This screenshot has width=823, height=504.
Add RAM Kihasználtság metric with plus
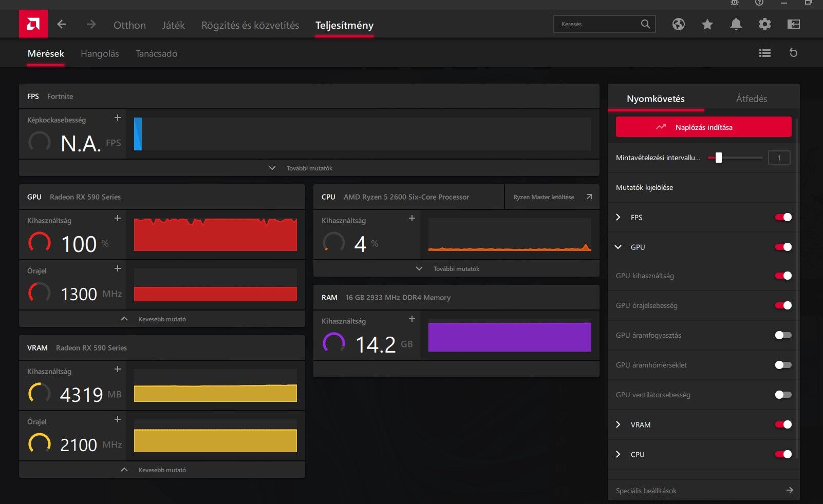tap(412, 319)
